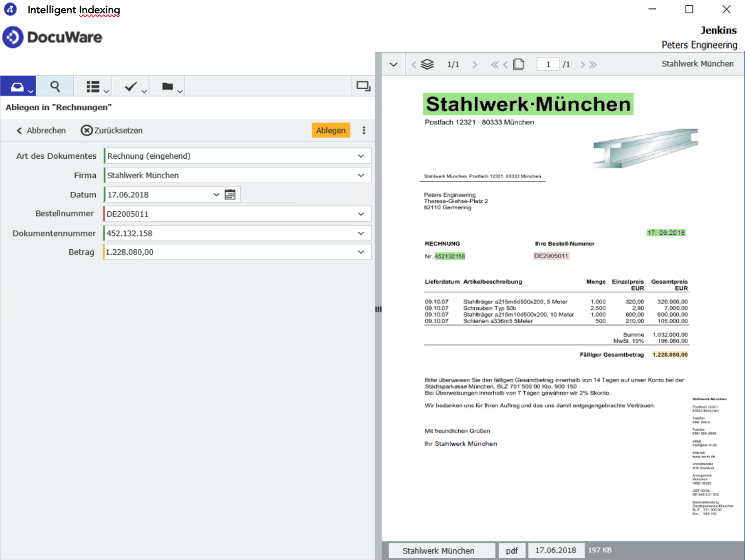Click the page number box in viewer
745x560 pixels.
coord(548,64)
